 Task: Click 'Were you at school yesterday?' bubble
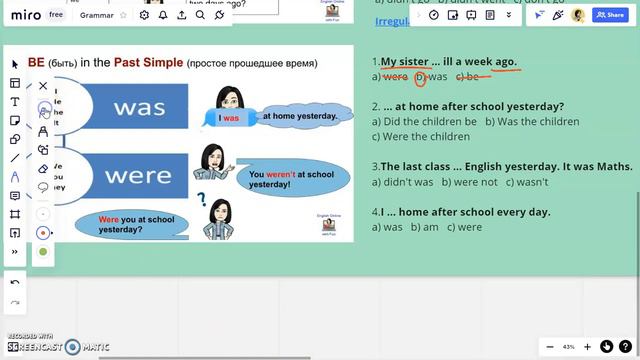pos(131,224)
